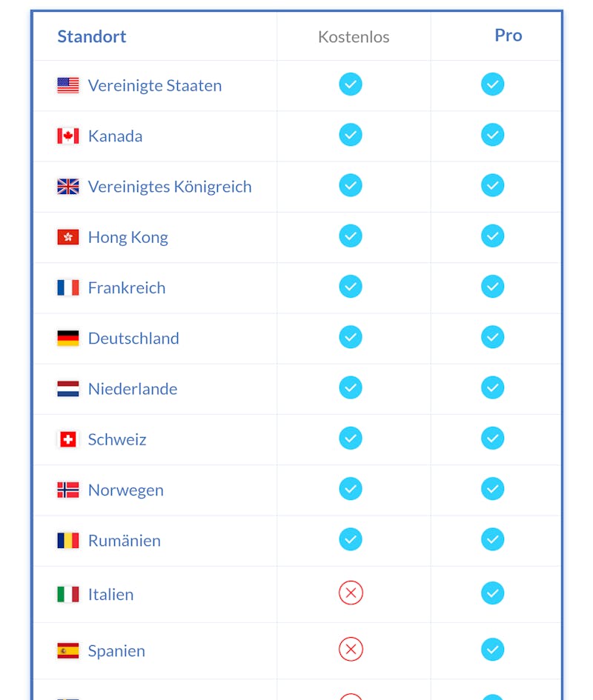Click the Spain flag icon

68,650
